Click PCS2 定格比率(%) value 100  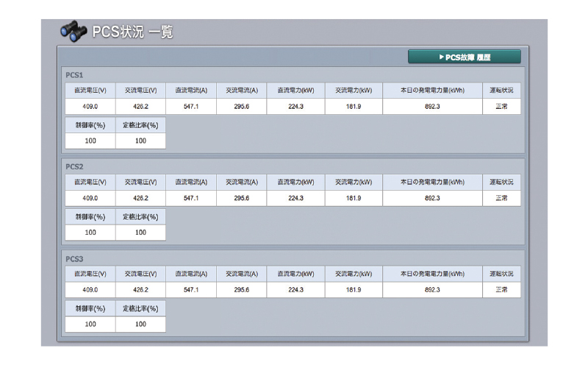coord(140,233)
